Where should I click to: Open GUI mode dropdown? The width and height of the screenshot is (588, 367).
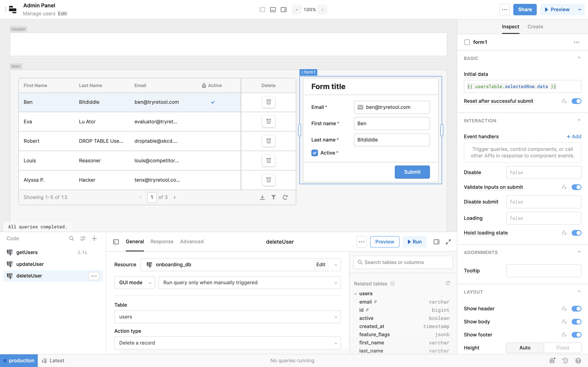coord(135,283)
